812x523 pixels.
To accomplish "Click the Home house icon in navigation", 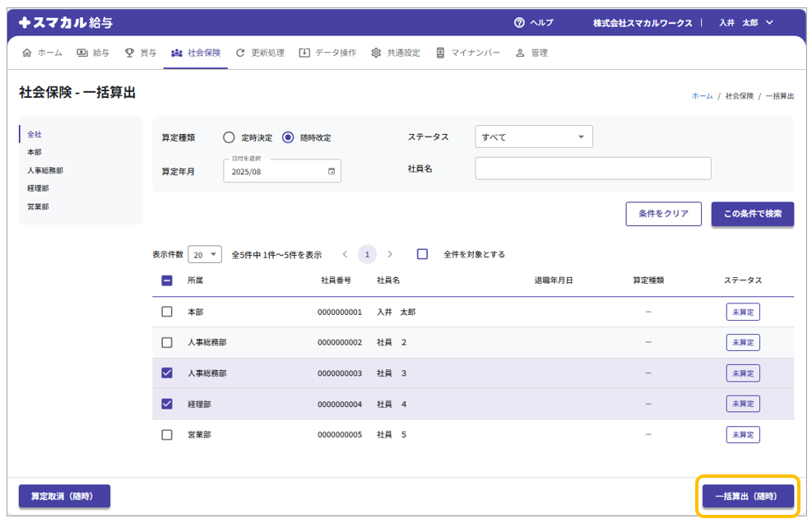I will 27,53.
